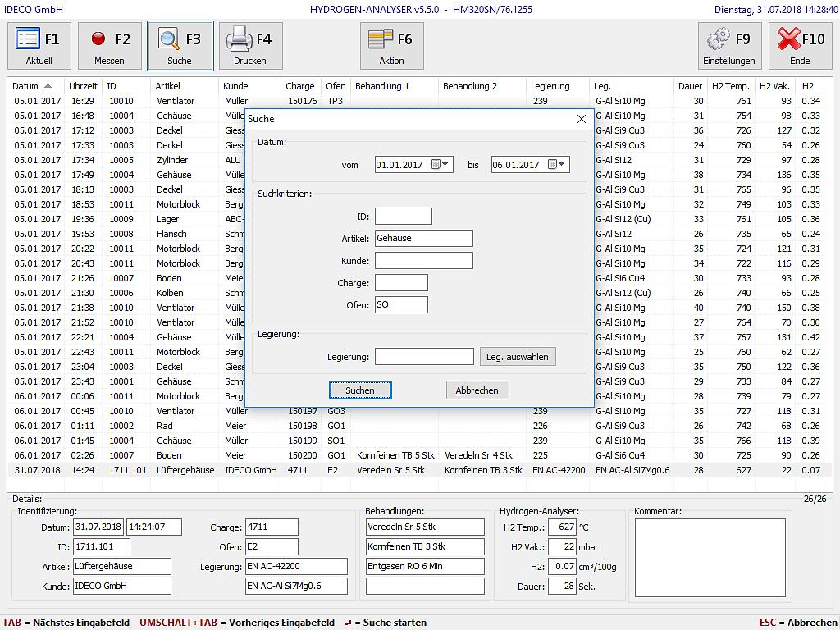Open F6 Aktion toolbar icon

click(380, 39)
